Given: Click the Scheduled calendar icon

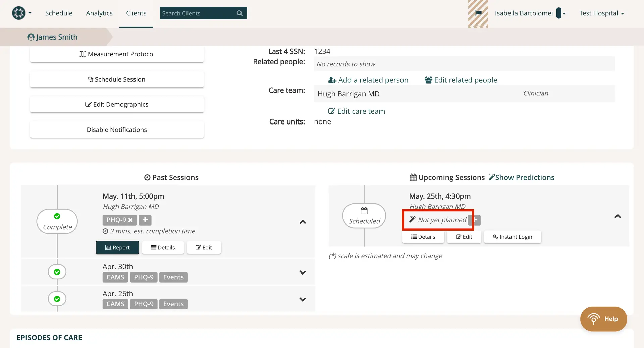Looking at the screenshot, I should [364, 211].
